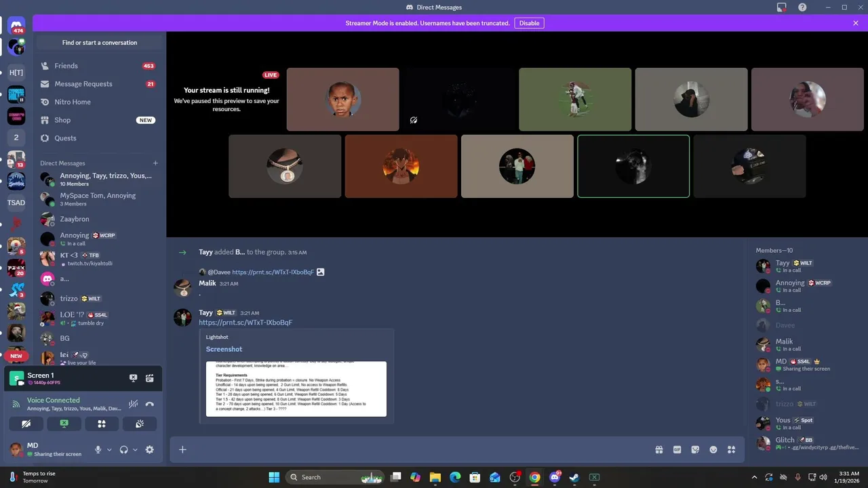Select the chain necklace avatar video tile
Viewport: 868px width, 488px height.
tap(285, 166)
